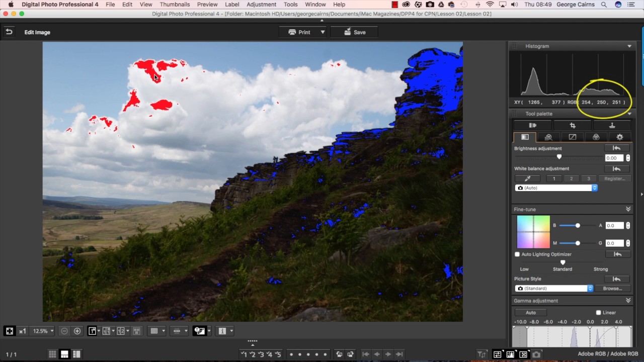The width and height of the screenshot is (644, 362).
Task: Click the M–G fine-tune slider handle
Action: [578, 243]
